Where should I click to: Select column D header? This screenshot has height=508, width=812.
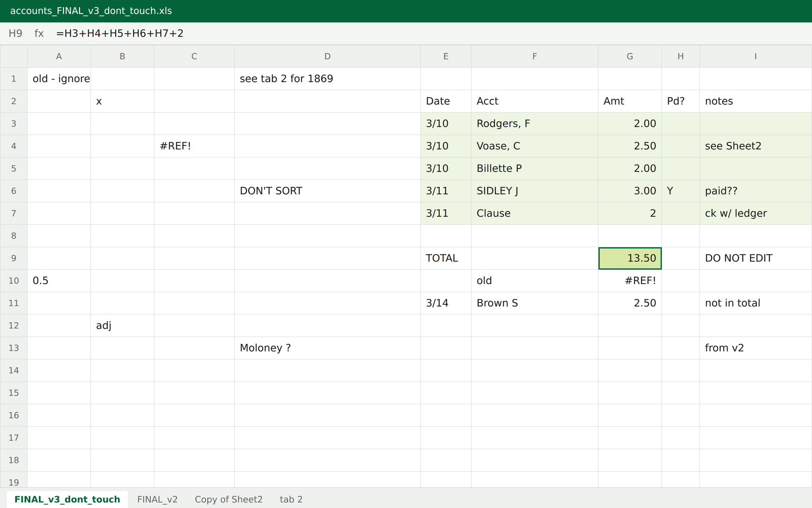tap(327, 56)
